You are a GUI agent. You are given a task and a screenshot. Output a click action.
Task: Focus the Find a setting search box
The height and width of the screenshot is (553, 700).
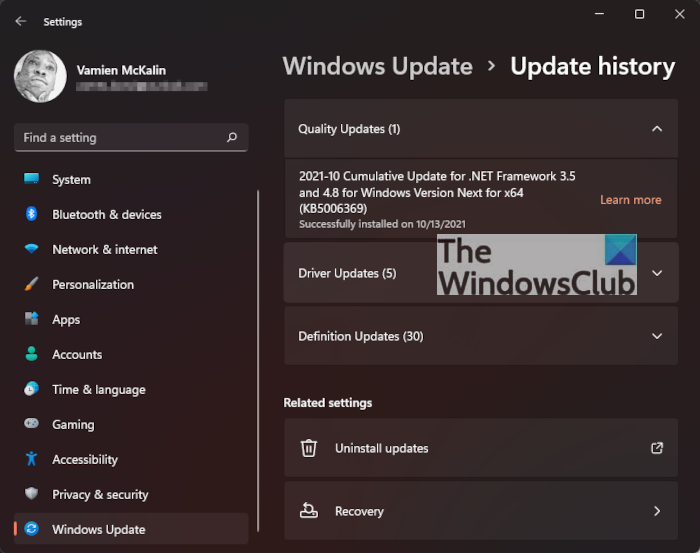131,137
